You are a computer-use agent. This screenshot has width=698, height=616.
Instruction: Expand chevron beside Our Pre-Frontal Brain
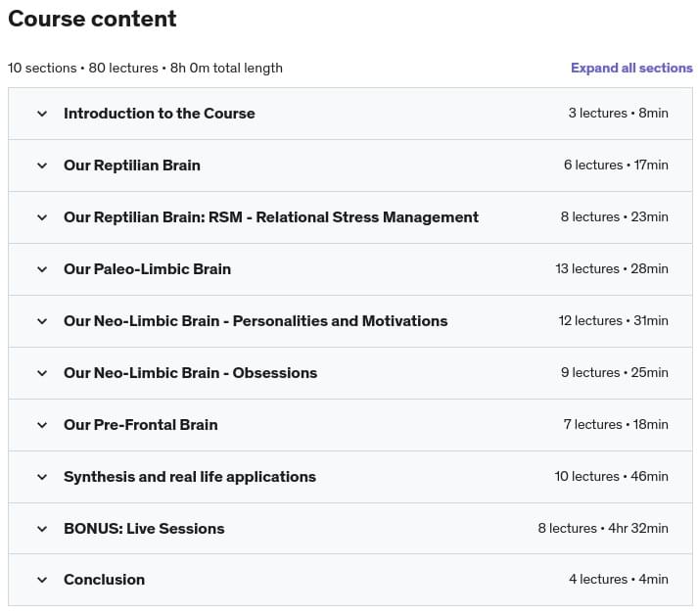(x=42, y=425)
